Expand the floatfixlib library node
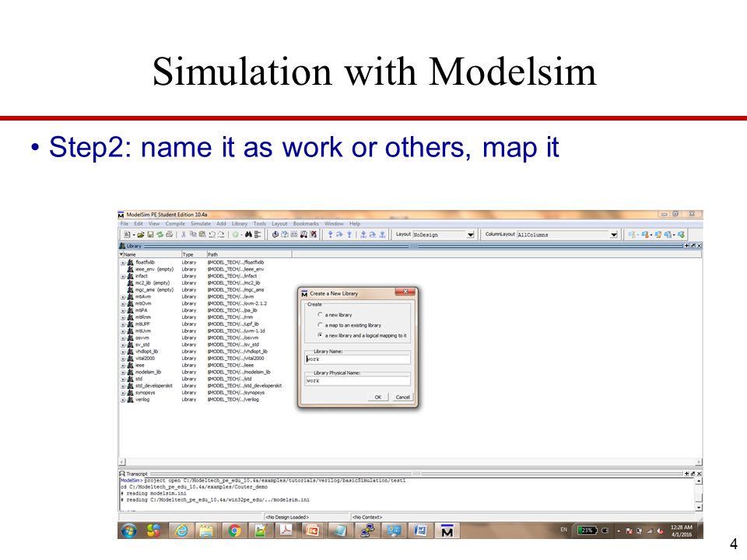 [123, 263]
